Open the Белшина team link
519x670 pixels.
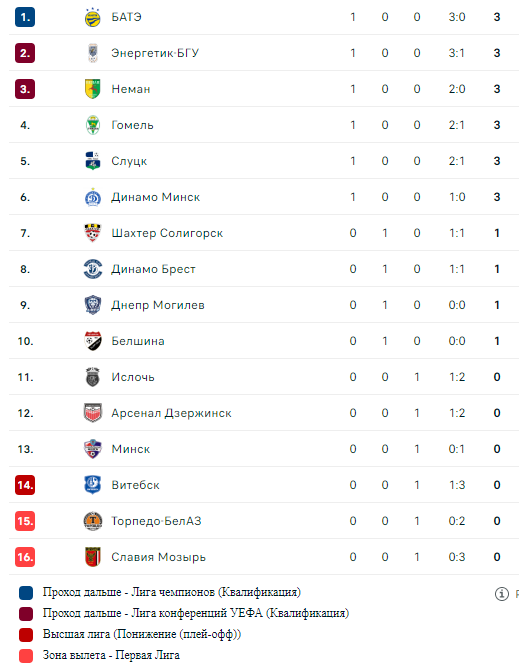138,341
